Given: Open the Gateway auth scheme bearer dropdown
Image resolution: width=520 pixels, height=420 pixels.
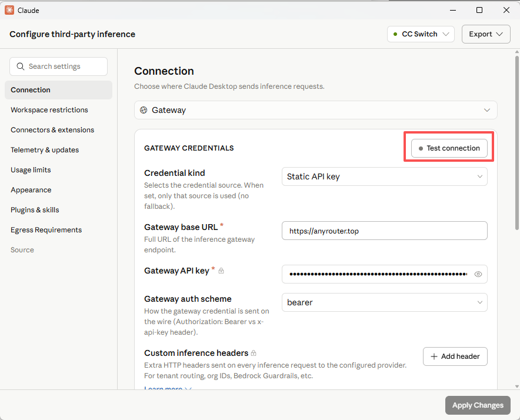Looking at the screenshot, I should (384, 302).
